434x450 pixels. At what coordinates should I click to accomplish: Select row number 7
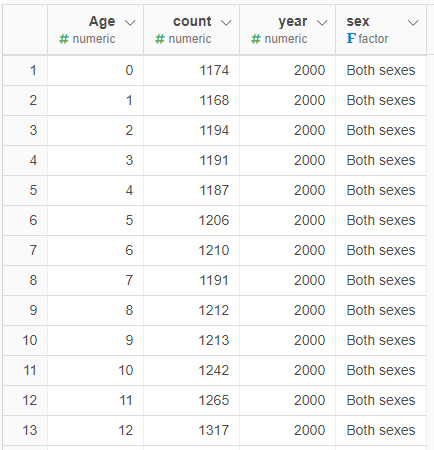coord(25,250)
